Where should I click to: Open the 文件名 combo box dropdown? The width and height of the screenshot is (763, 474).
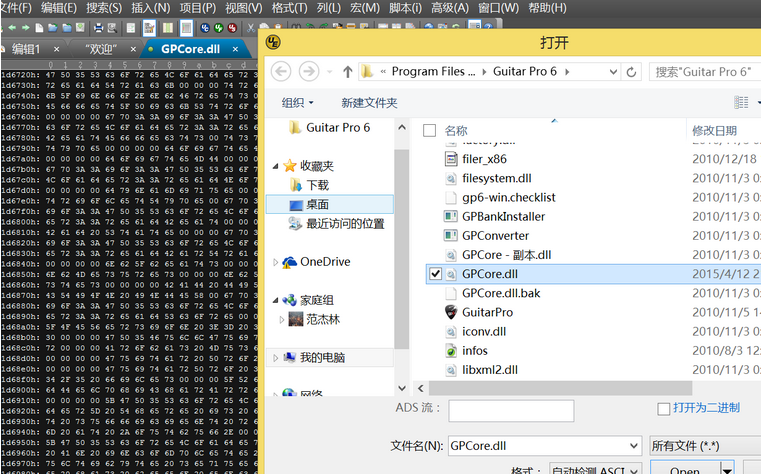[634, 446]
